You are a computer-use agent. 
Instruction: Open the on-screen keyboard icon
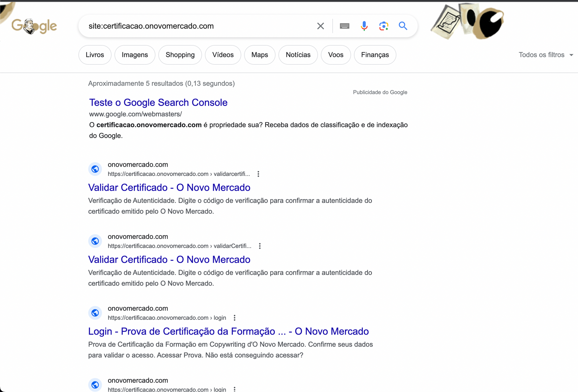(x=344, y=26)
